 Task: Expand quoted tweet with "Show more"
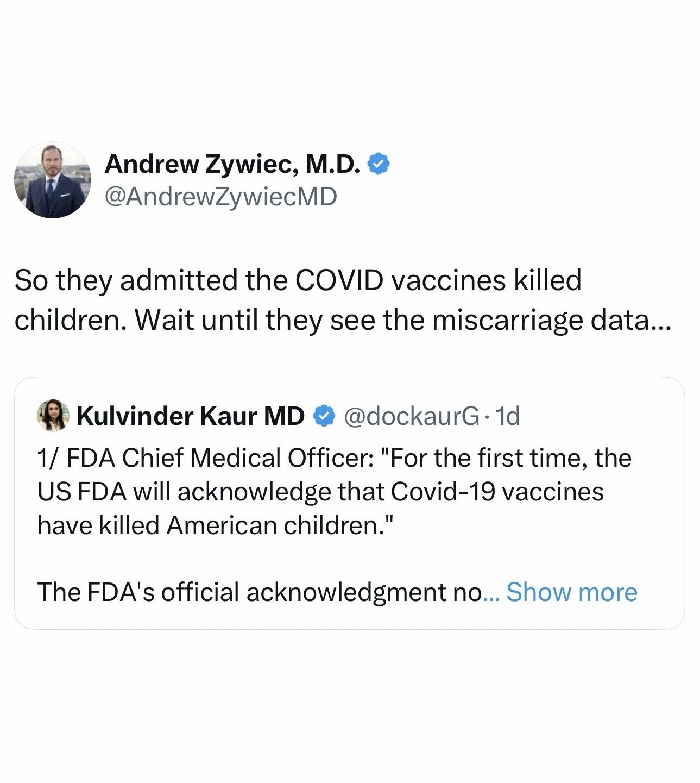pos(571,592)
